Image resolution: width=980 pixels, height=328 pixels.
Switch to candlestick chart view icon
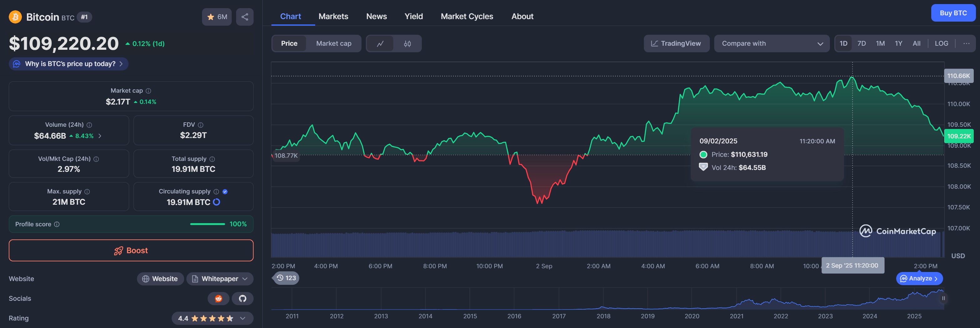coord(407,44)
